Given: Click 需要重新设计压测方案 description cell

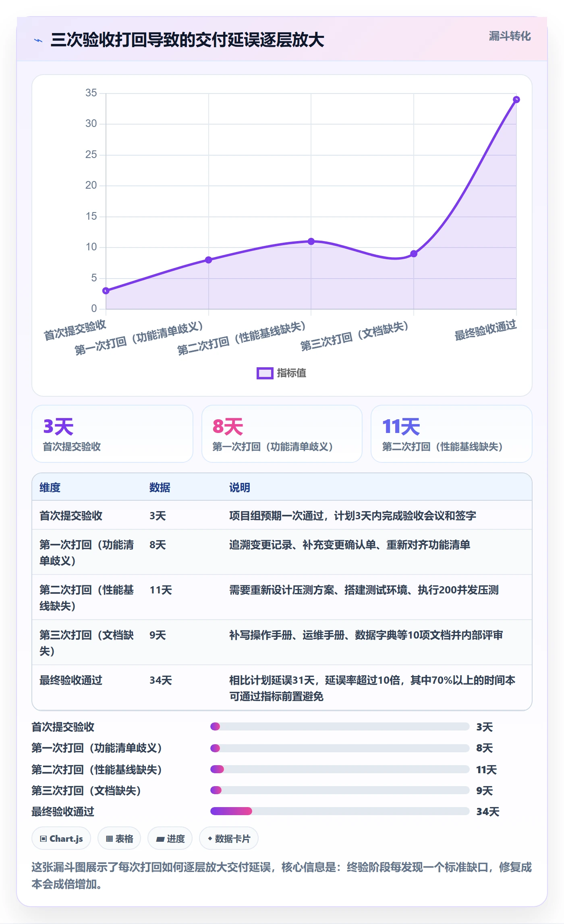Looking at the screenshot, I should (x=364, y=590).
